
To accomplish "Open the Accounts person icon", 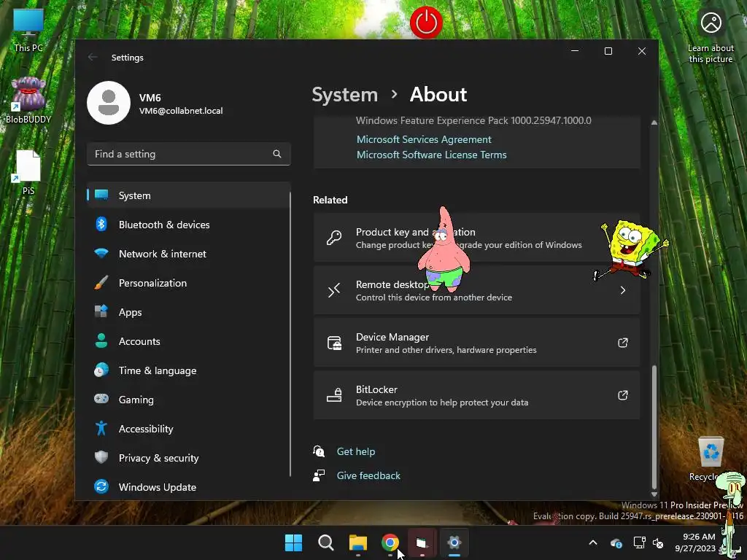I will click(101, 341).
